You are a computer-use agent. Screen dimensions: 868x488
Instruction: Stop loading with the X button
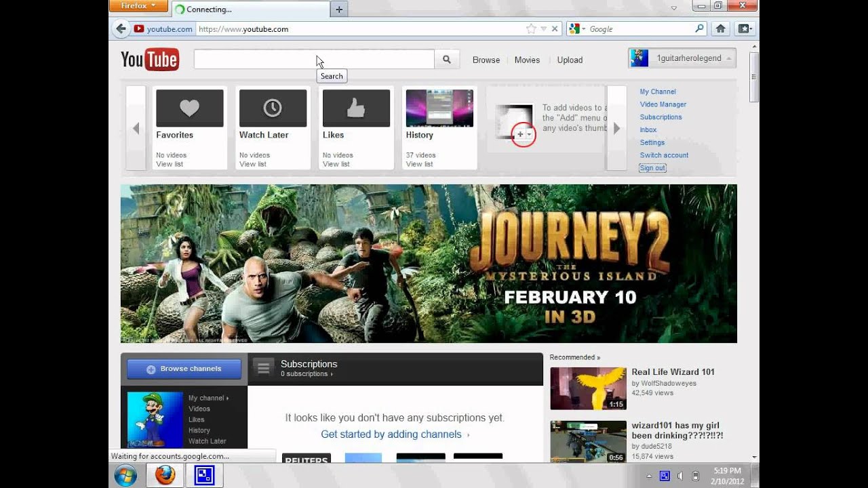[x=555, y=29]
